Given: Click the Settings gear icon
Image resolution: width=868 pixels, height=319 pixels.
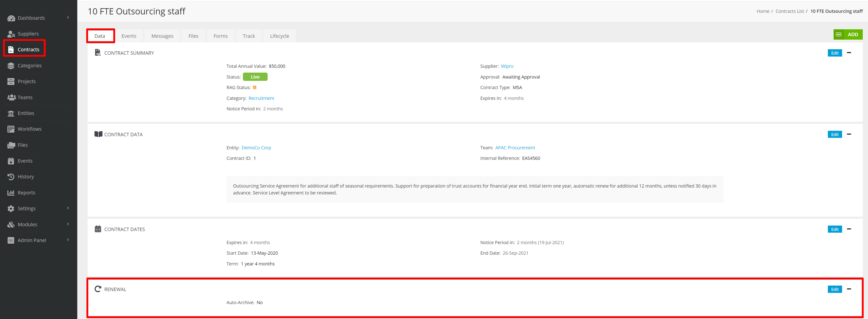Looking at the screenshot, I should click(x=11, y=209).
